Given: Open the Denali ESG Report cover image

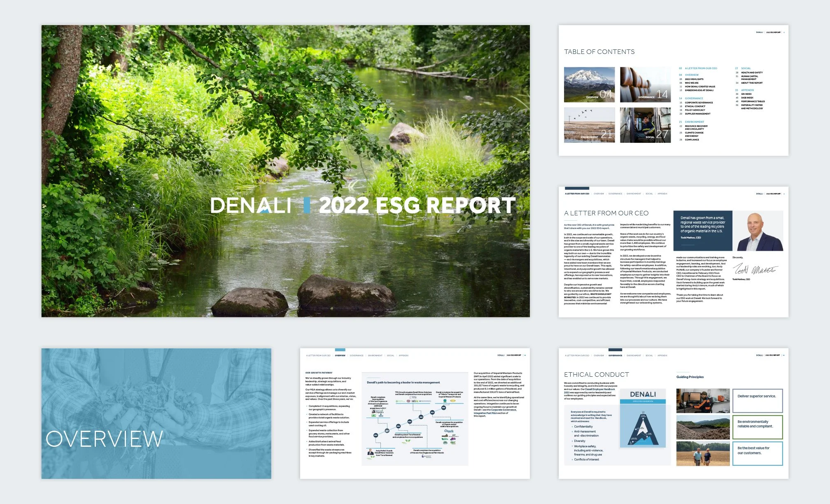Looking at the screenshot, I should click(x=285, y=171).
